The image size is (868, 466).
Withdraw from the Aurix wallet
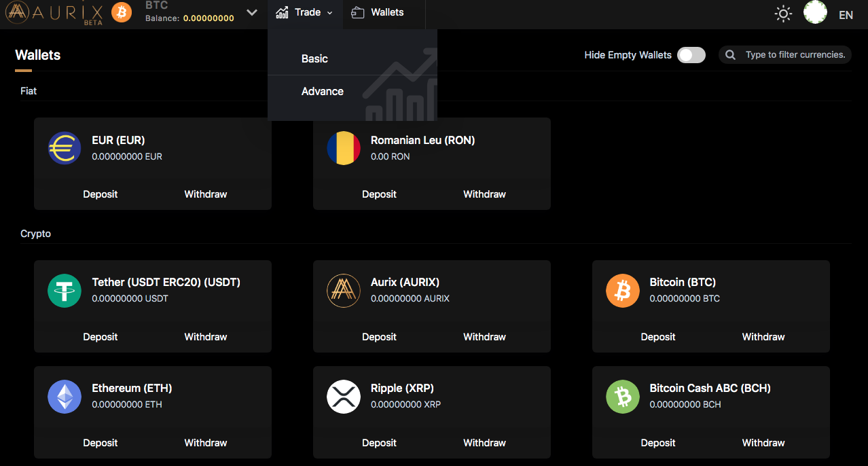click(x=484, y=337)
